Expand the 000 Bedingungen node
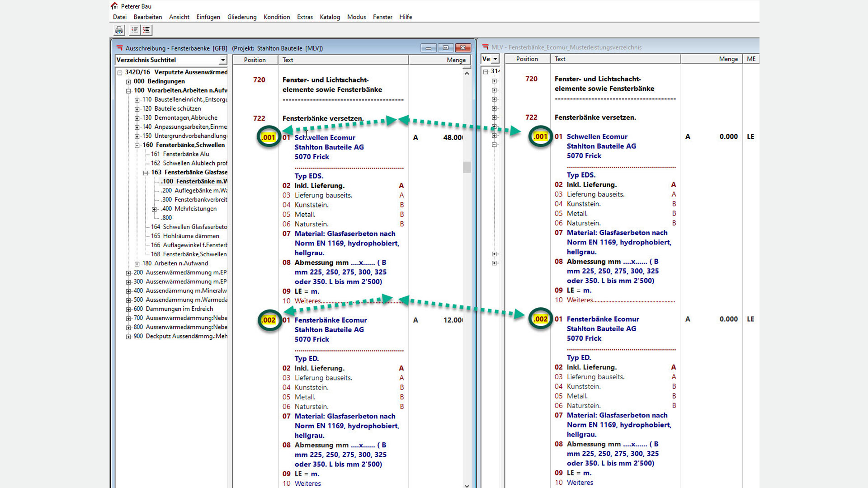Screen dimensions: 868x488 point(128,81)
